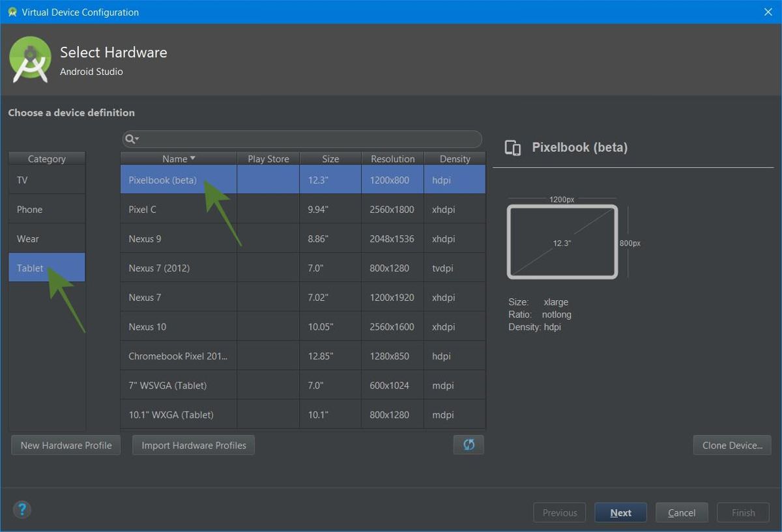Click the search magnifier icon
782x532 pixels.
tap(130, 139)
